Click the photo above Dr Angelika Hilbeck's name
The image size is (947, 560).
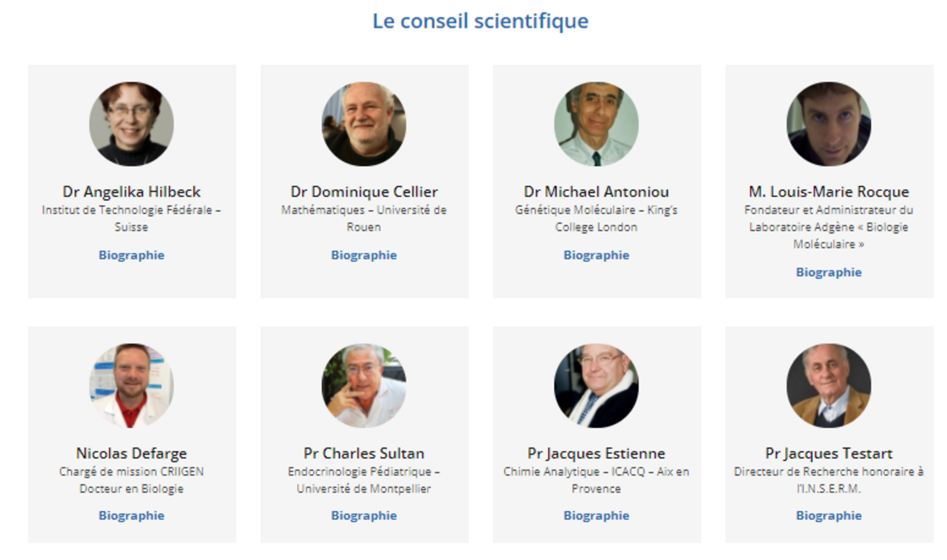click(132, 124)
